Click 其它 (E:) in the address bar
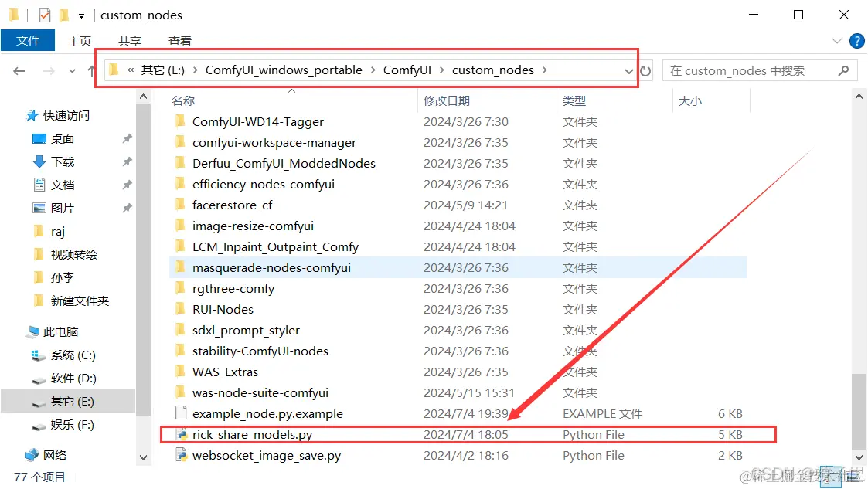The image size is (868, 489). pos(163,70)
